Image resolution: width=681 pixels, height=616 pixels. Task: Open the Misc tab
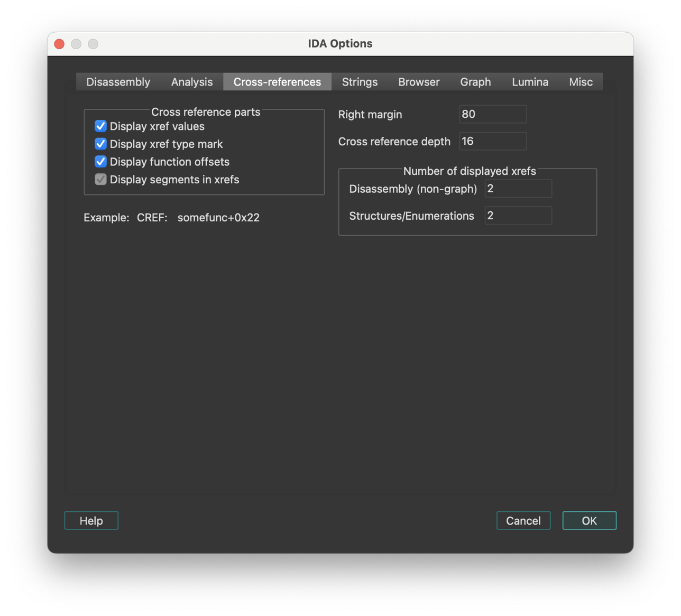point(581,82)
